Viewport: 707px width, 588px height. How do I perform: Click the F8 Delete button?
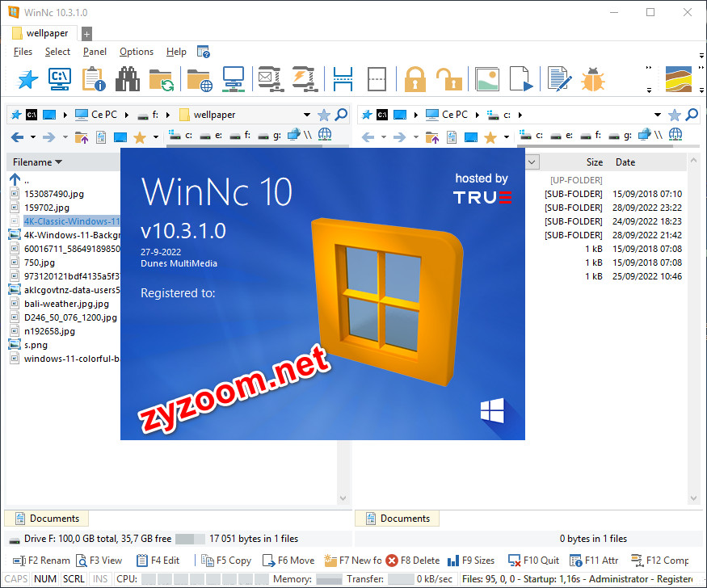413,561
